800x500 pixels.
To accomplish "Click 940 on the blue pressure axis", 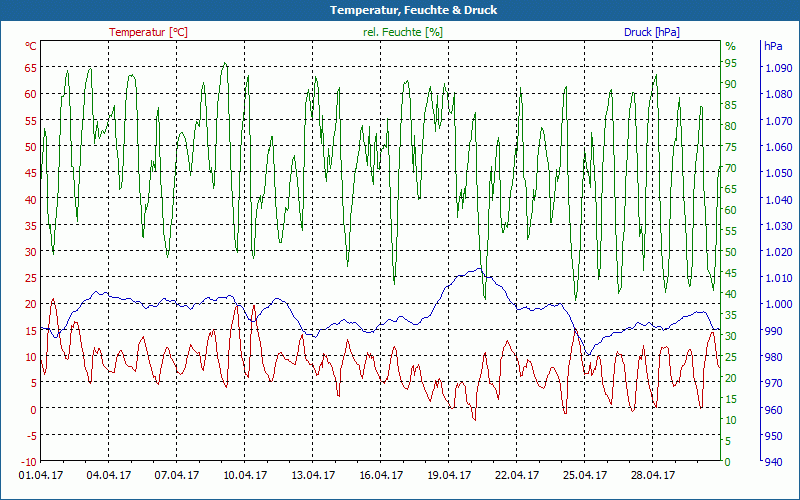I will (x=773, y=462).
